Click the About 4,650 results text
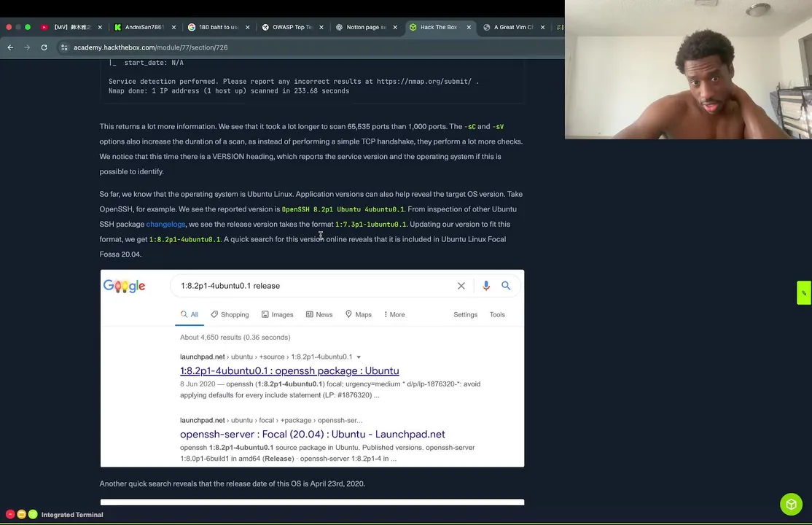Image resolution: width=812 pixels, height=525 pixels. point(235,338)
